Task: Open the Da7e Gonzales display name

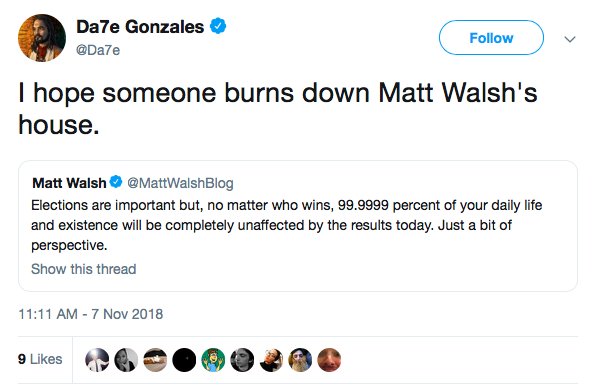Action: [x=140, y=27]
